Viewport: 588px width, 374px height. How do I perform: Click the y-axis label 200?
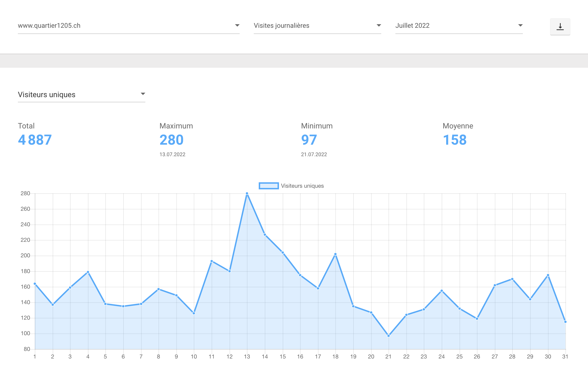[25, 255]
